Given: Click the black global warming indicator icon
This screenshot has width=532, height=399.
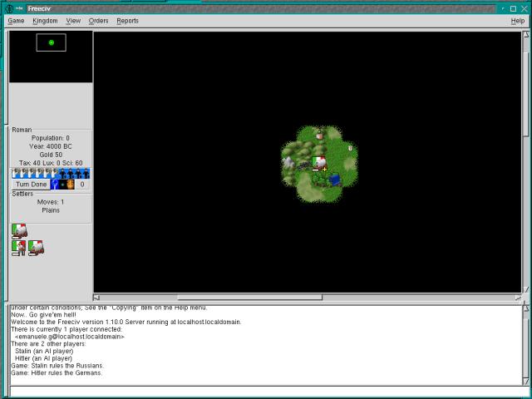Looking at the screenshot, I should click(x=62, y=185).
